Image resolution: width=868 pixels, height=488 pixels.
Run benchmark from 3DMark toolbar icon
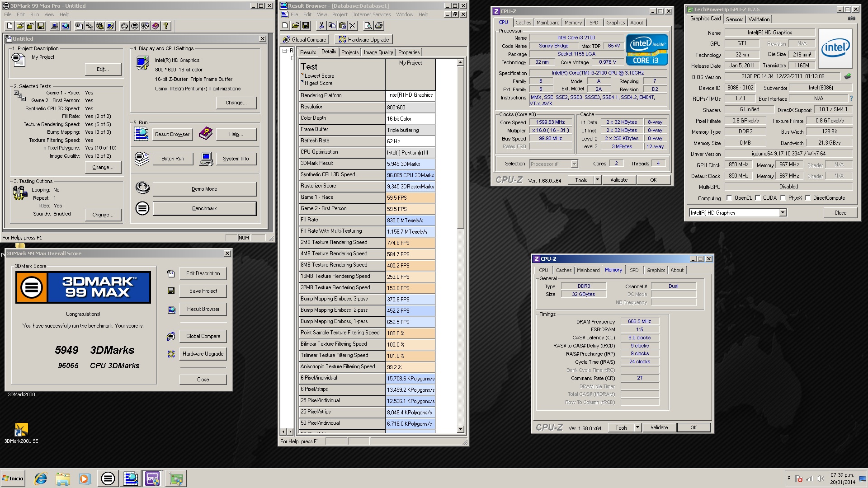click(x=135, y=26)
